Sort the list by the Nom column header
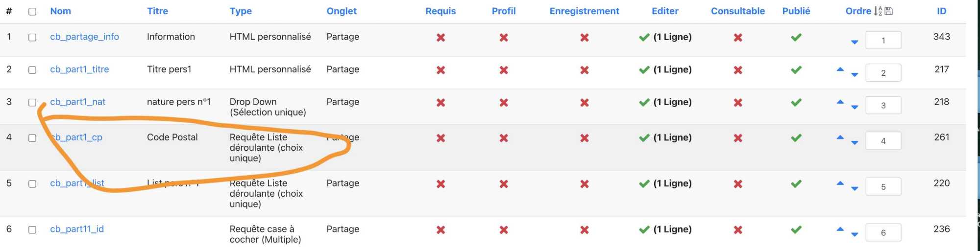 tap(60, 11)
